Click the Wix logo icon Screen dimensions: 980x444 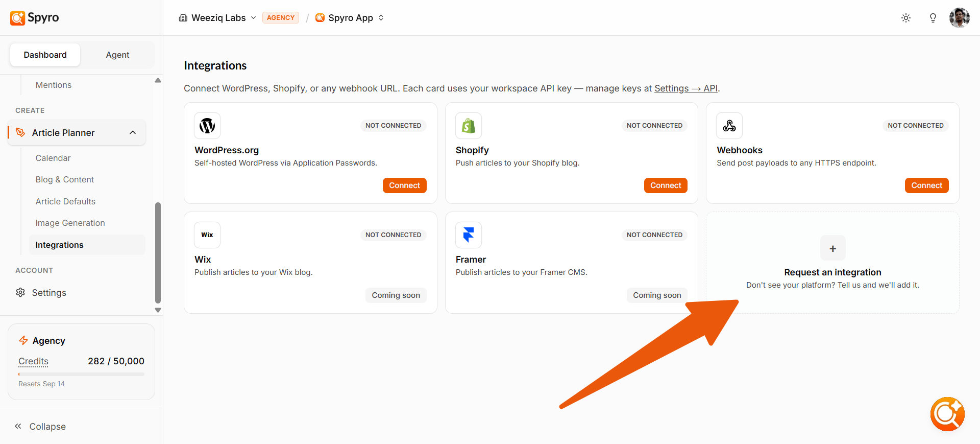click(207, 235)
